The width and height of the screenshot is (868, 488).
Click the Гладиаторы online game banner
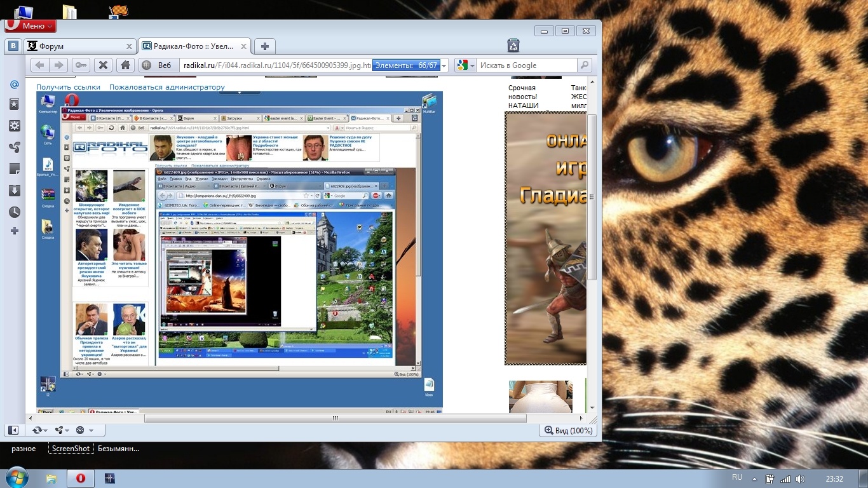point(545,238)
